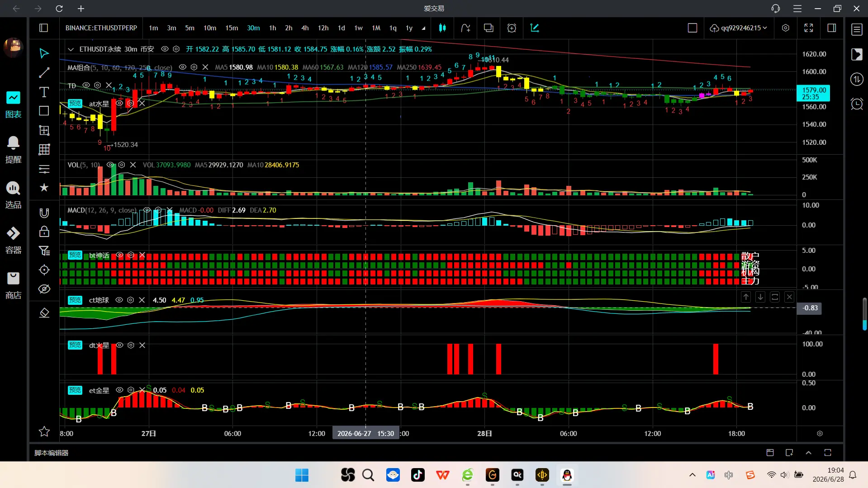Select the text annotation tool
868x488 pixels.
pos(44,92)
